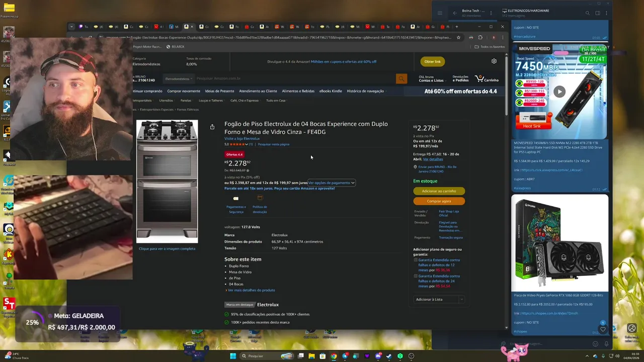
Task: Click the Chrome profile avatar icon
Action: pos(494,37)
